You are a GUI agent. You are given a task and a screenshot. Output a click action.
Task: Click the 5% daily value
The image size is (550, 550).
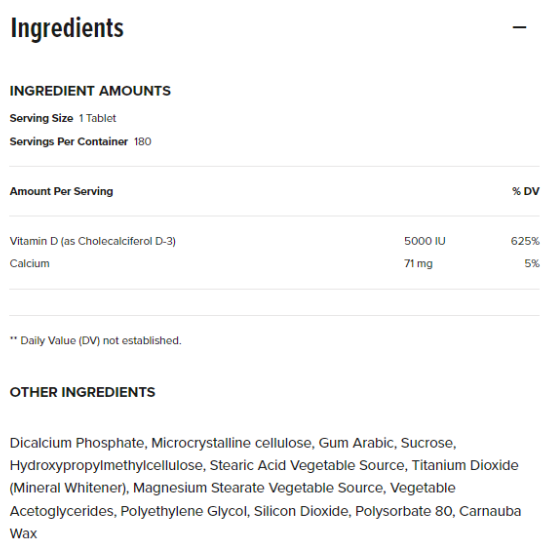[x=532, y=263]
